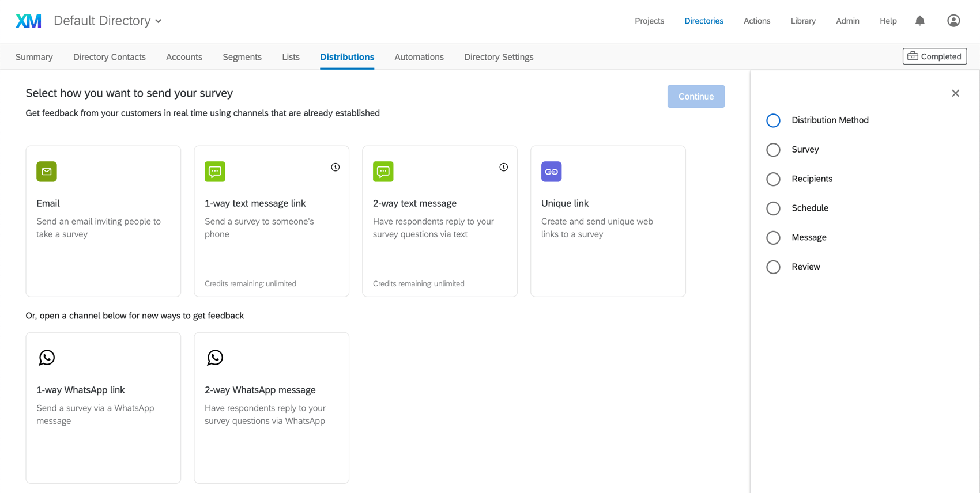Open the user account menu icon
This screenshot has width=980, height=493.
[x=953, y=21]
